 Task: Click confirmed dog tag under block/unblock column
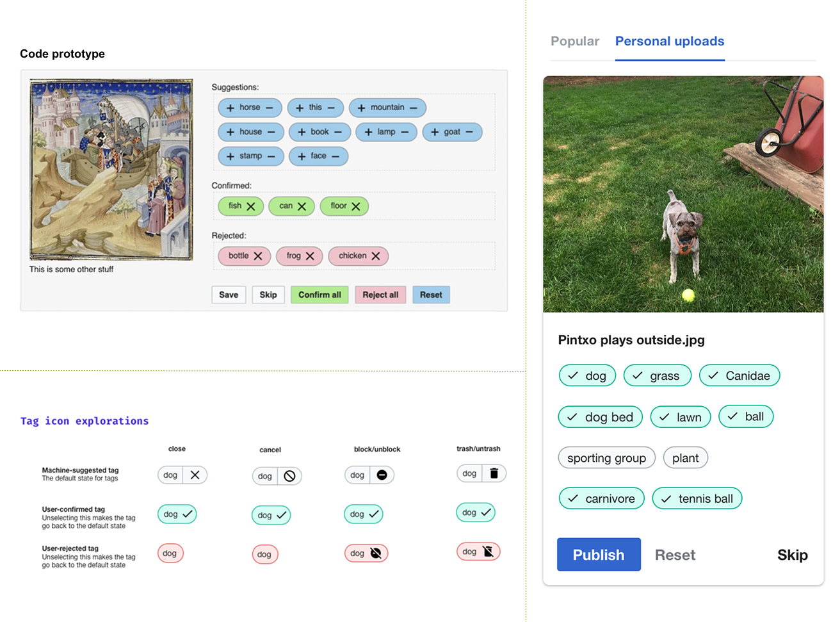(x=364, y=514)
